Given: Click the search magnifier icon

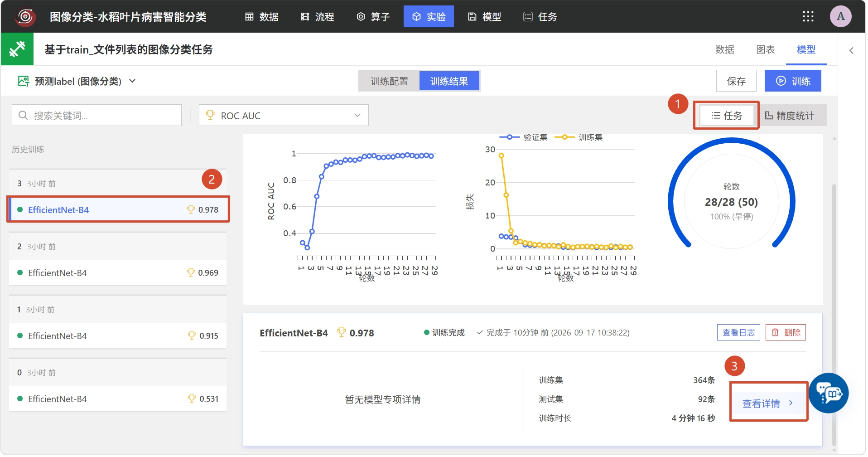Looking at the screenshot, I should point(23,116).
